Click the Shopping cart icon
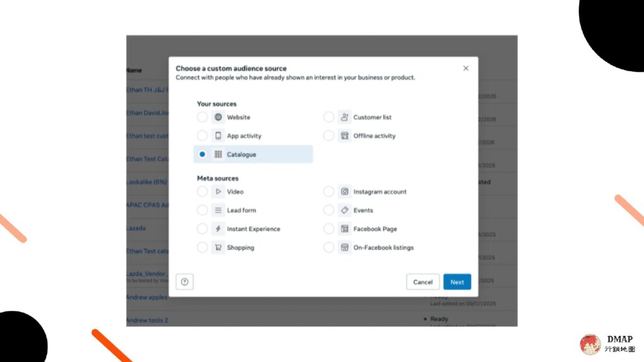The width and height of the screenshot is (644, 362). pos(218,248)
